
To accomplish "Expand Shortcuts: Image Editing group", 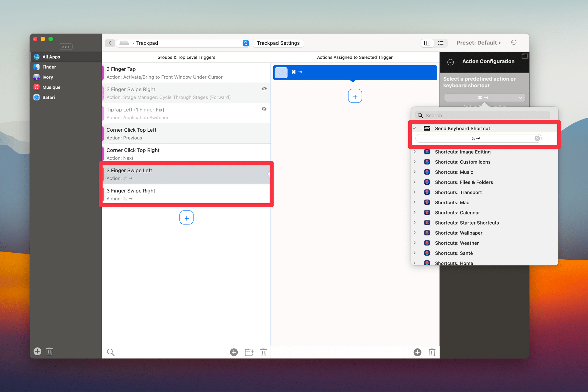I will point(414,151).
